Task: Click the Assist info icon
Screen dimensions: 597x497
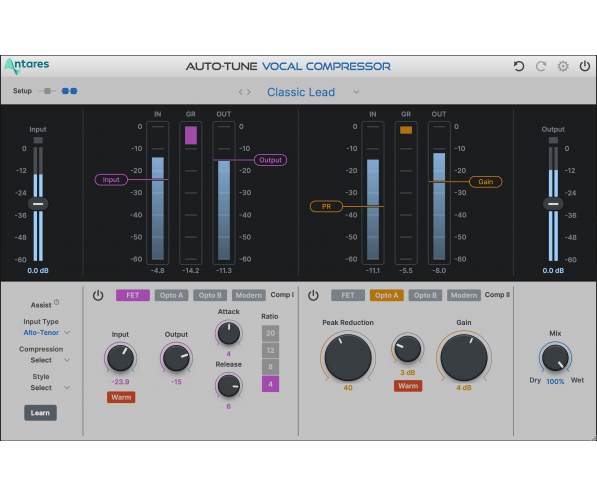Action: [x=56, y=302]
